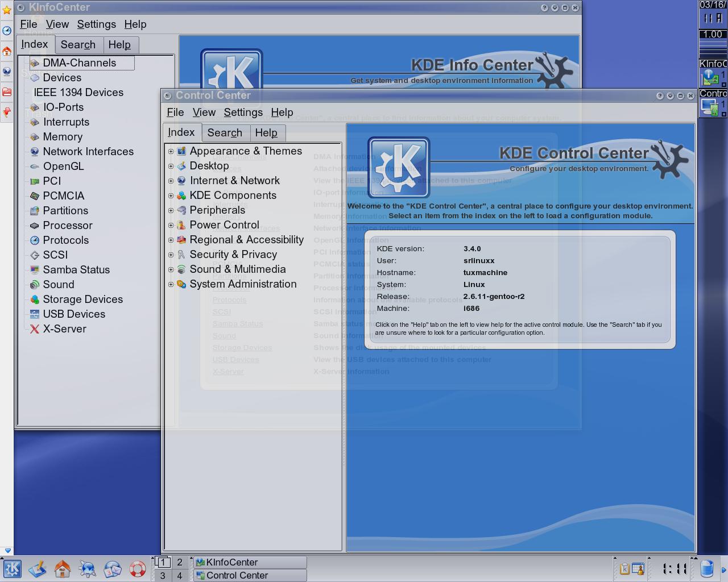
Task: Select System Administration in Control Center tree
Action: coord(243,284)
